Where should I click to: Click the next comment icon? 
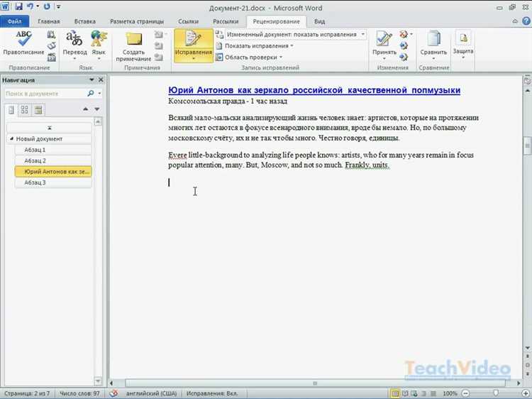(158, 57)
